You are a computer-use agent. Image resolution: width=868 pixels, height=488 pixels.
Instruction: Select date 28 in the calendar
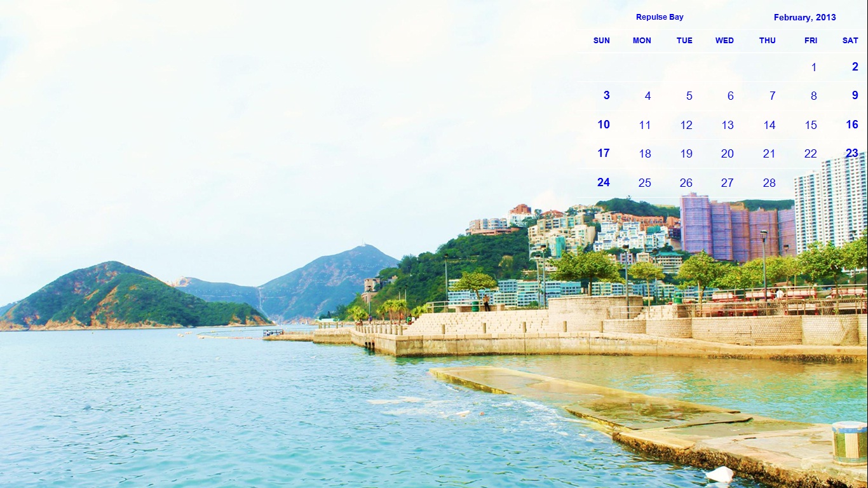pos(770,183)
